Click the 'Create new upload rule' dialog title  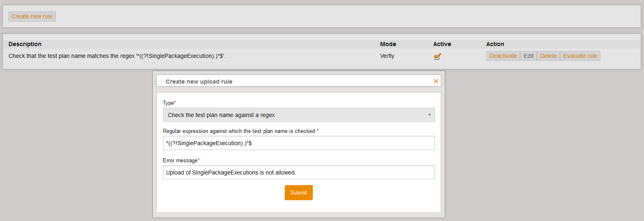tap(199, 82)
